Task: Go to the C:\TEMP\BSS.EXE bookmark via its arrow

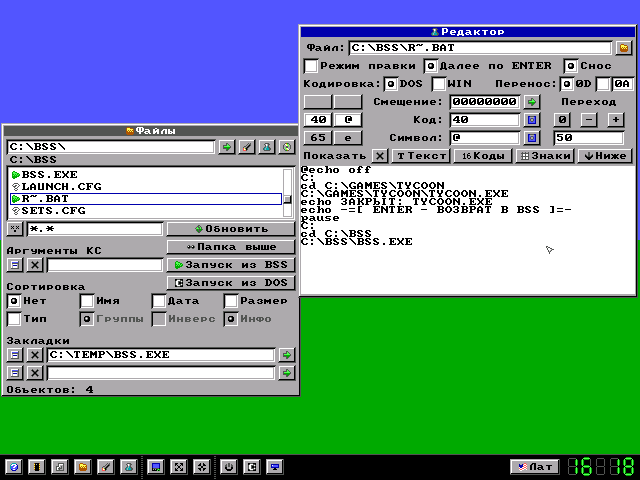Action: pyautogui.click(x=287, y=355)
